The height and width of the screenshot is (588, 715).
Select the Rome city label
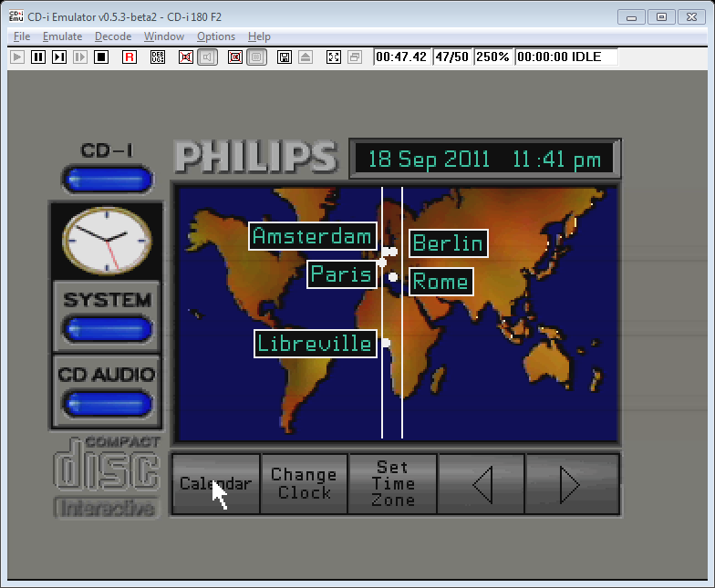point(441,282)
